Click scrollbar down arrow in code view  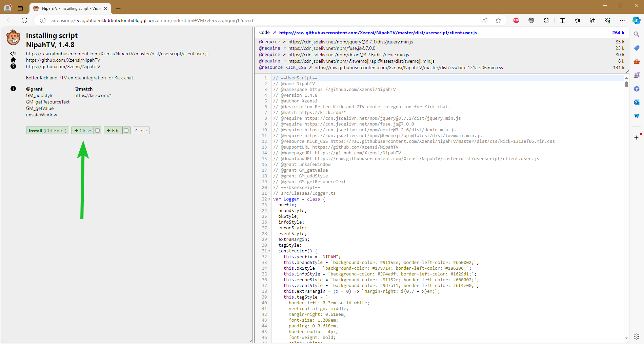[x=626, y=338]
